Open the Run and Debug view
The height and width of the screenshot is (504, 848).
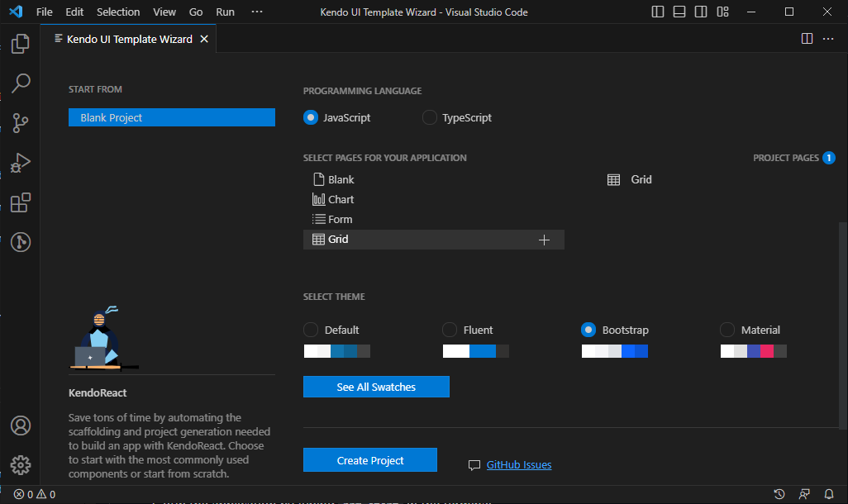point(20,162)
